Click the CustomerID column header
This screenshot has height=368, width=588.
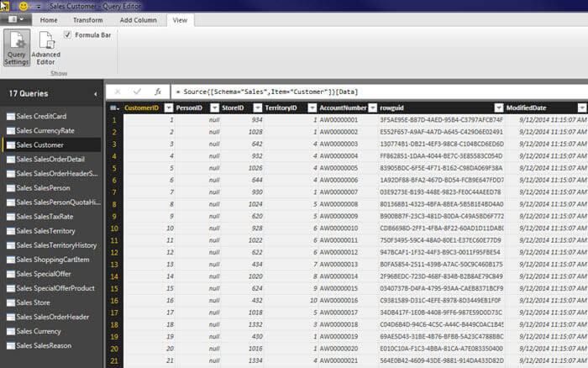click(142, 108)
